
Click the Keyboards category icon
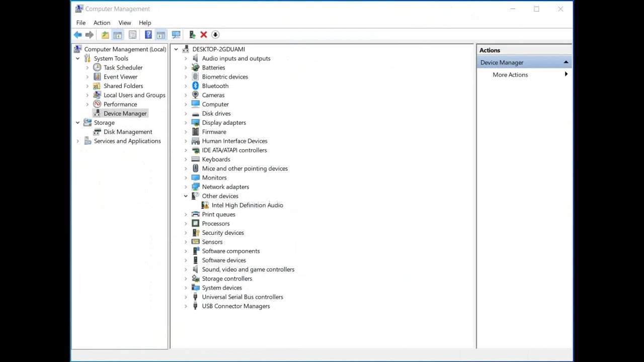click(196, 159)
